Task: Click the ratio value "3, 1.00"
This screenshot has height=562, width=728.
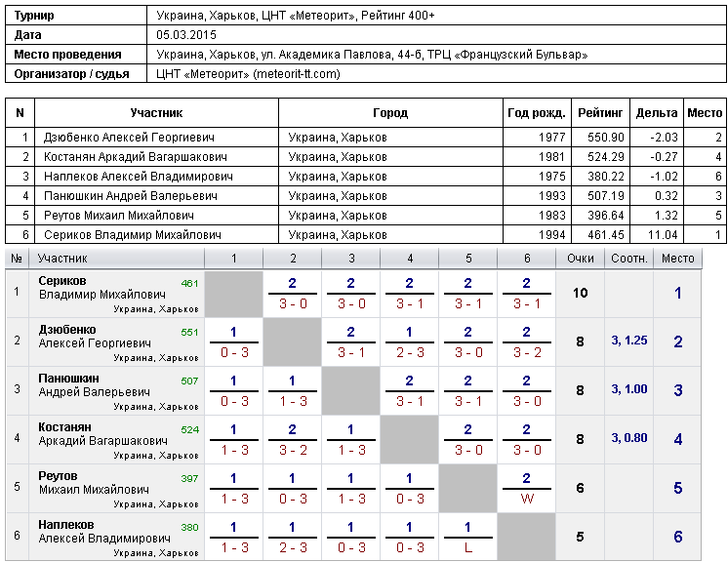Action: click(x=629, y=389)
